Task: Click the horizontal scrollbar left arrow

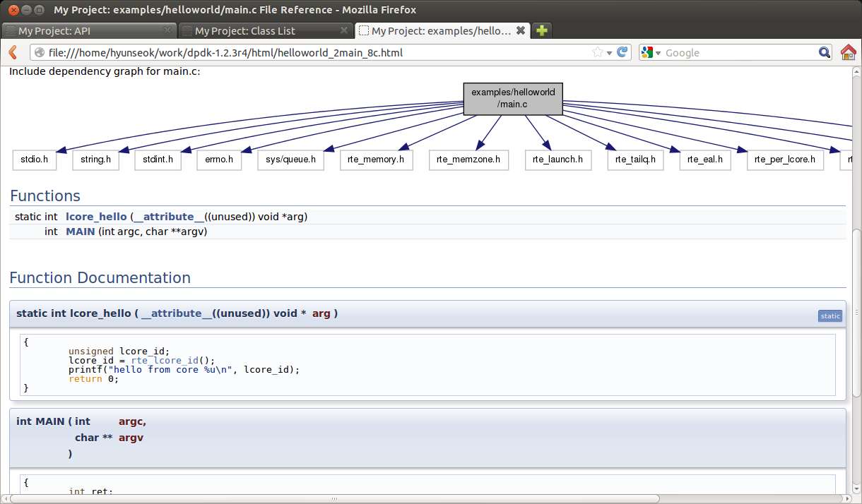Action: [x=5, y=498]
